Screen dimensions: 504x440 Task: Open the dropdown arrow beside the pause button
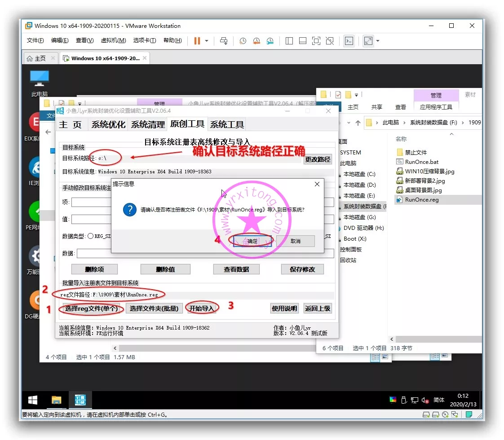pos(207,41)
